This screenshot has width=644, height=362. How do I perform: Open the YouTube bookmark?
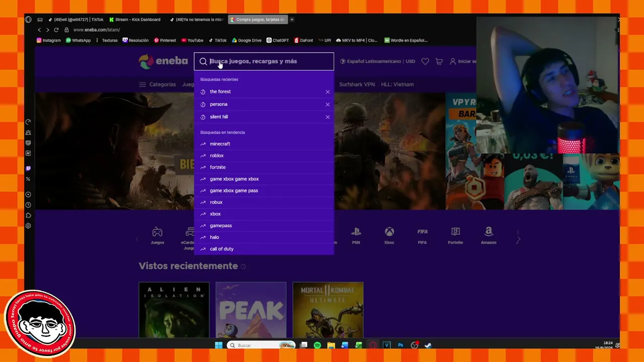coord(192,40)
